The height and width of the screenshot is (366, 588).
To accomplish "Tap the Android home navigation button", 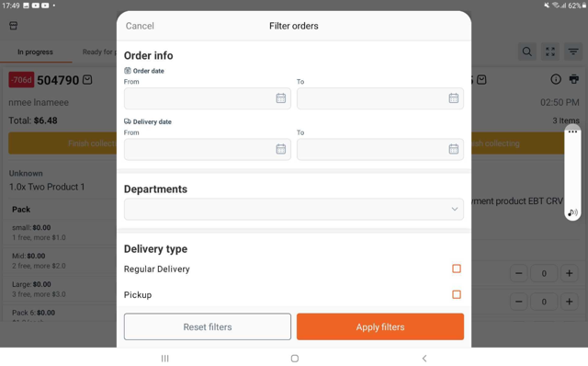I will 295,359.
